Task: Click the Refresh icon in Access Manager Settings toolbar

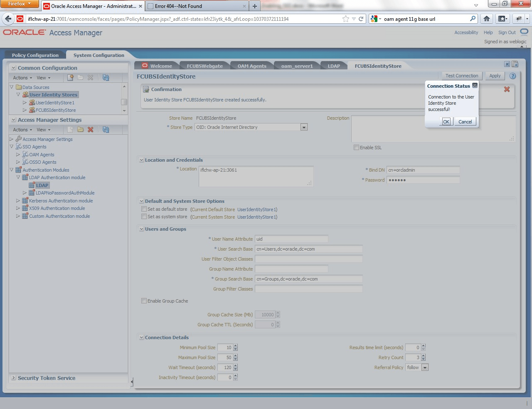Action: pos(106,130)
